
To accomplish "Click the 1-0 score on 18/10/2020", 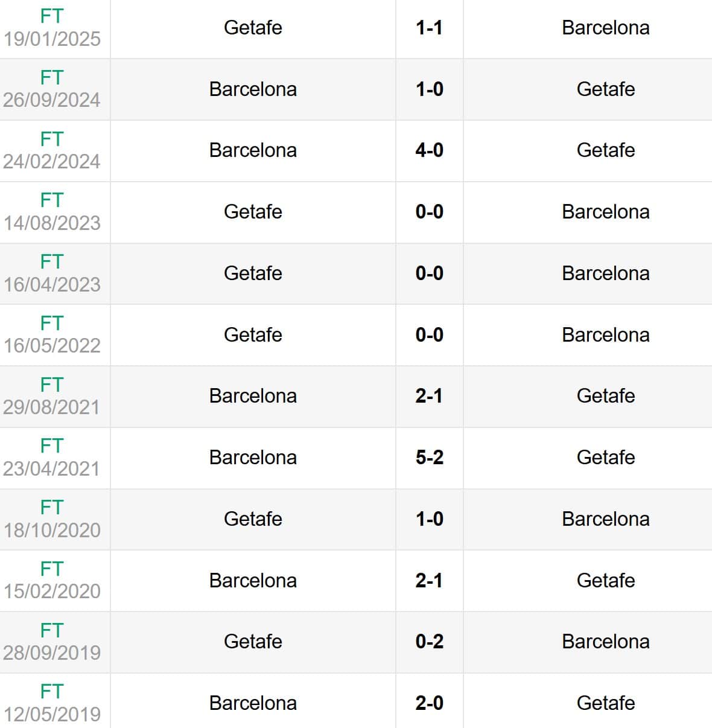I will [429, 519].
